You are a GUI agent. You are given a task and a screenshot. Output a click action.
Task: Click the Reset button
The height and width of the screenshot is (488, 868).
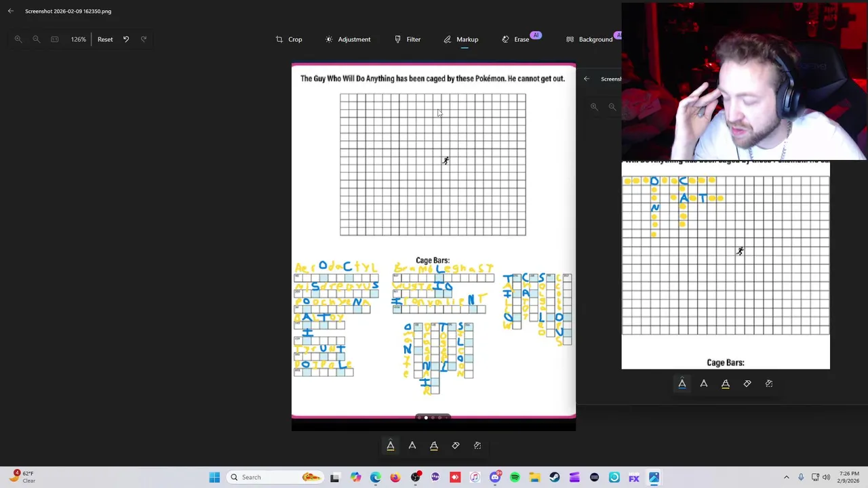105,39
